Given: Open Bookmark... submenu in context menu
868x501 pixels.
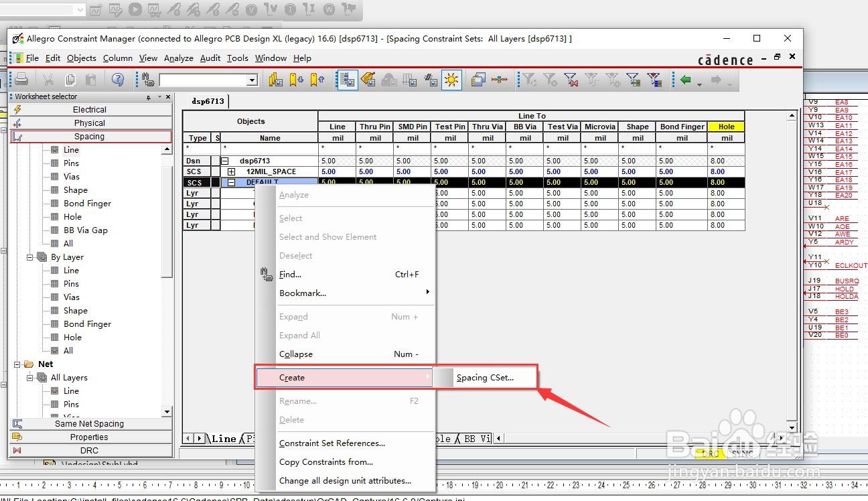Looking at the screenshot, I should (344, 293).
